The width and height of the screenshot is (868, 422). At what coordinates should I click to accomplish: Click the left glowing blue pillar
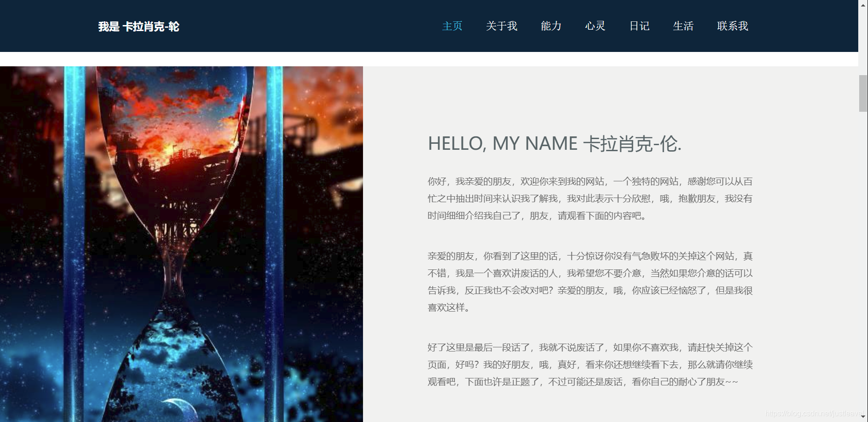pos(74,244)
